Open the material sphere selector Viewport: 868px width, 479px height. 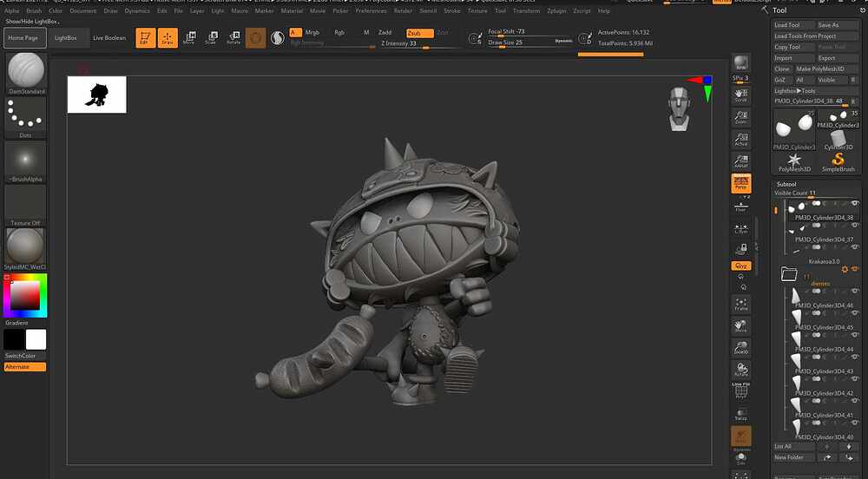(25, 249)
